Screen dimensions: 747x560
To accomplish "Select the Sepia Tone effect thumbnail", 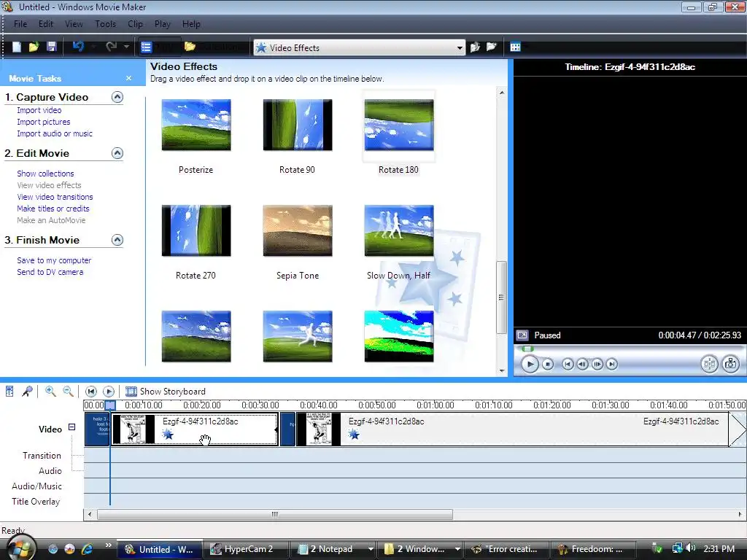I will pos(298,230).
